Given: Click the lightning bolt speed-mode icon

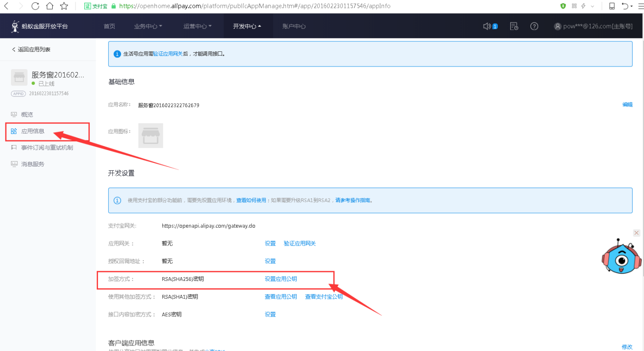Looking at the screenshot, I should click(x=583, y=6).
